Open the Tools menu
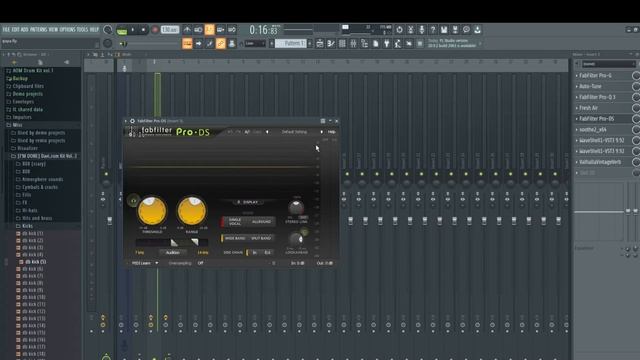 (x=82, y=29)
